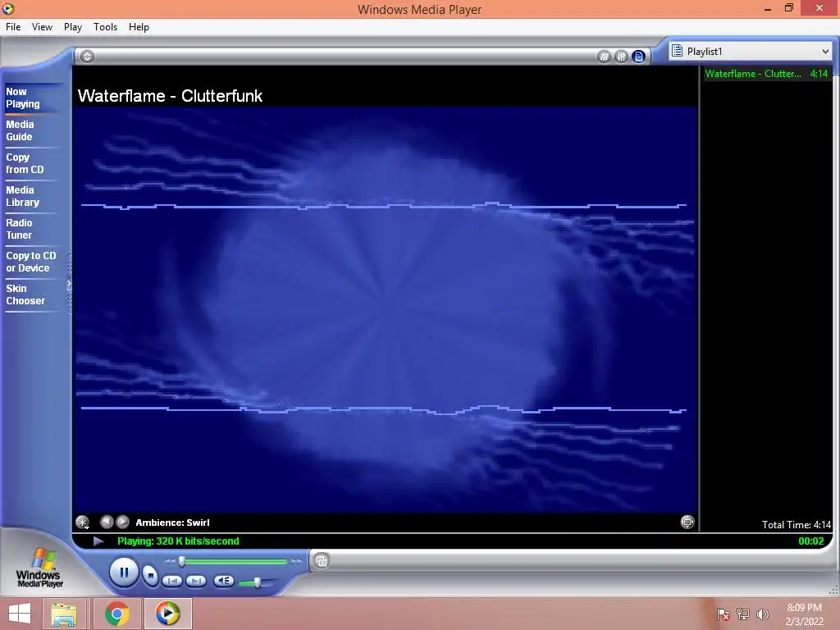Image resolution: width=840 pixels, height=630 pixels.
Task: Switch to compact mode icon
Action: pos(321,561)
